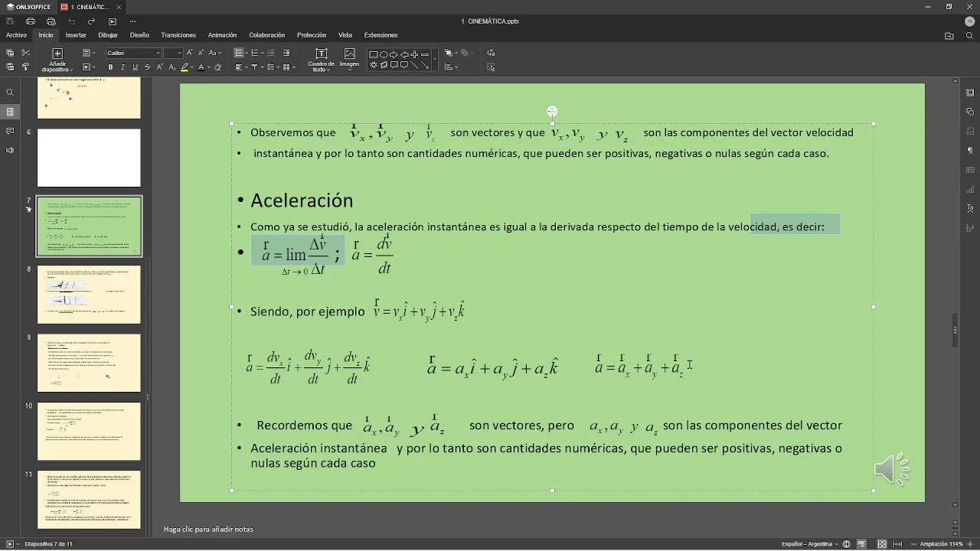This screenshot has width=980, height=551.
Task: Click zoom out minus button
Action: (913, 544)
